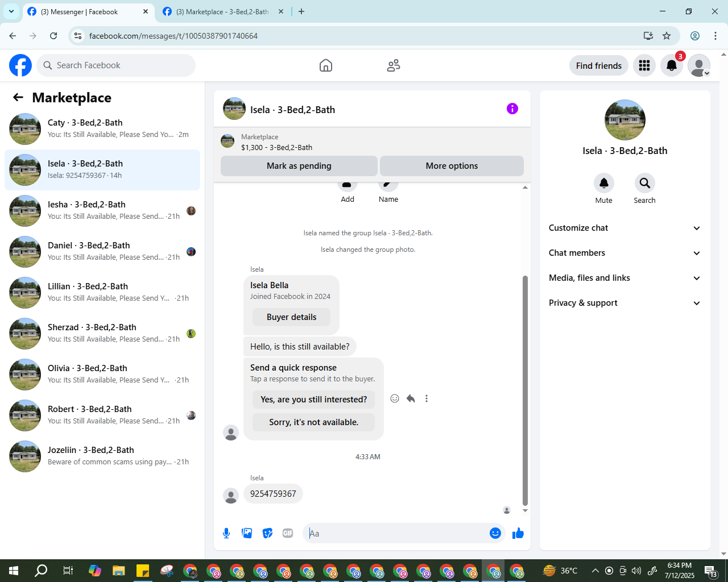Open a new browser tab
This screenshot has width=728, height=582.
(301, 11)
